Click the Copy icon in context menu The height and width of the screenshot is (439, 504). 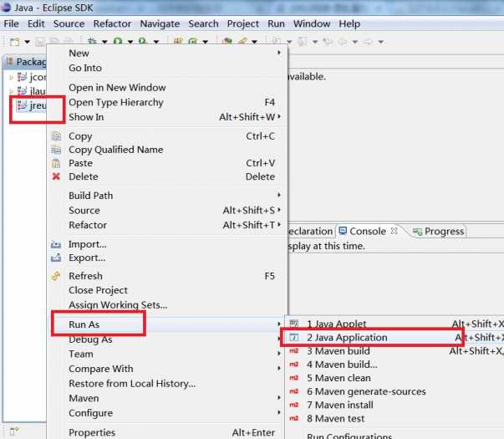click(56, 136)
